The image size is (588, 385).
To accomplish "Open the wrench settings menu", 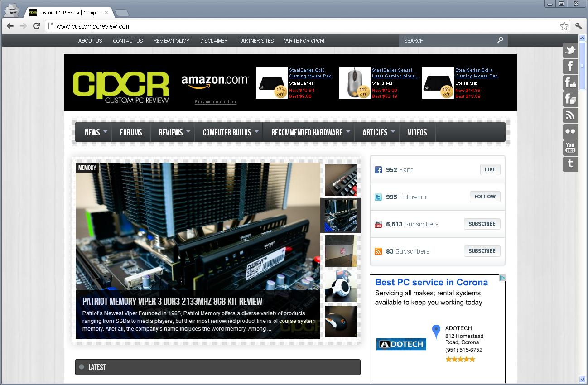I will coord(578,26).
